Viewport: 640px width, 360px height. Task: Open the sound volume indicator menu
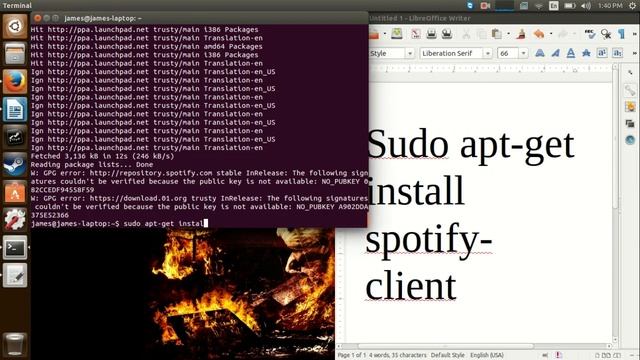pyautogui.click(x=586, y=6)
